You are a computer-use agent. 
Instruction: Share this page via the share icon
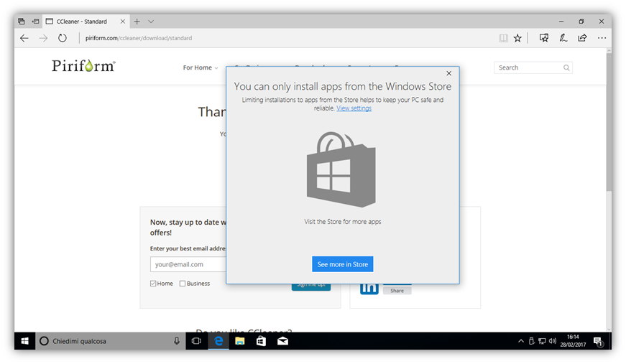[582, 38]
